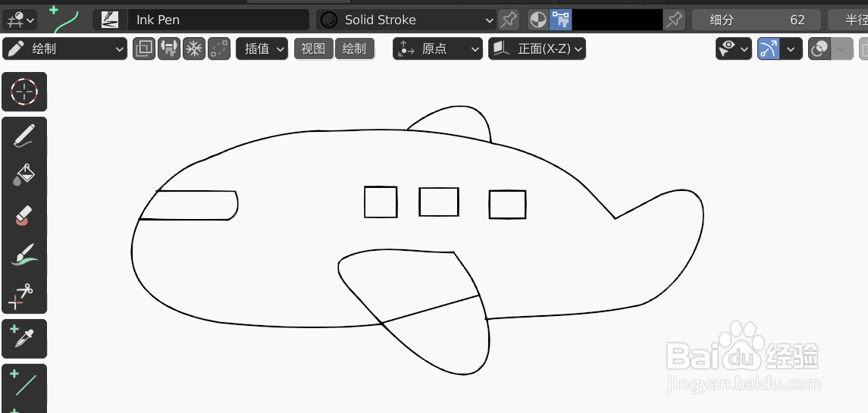Expand the gizmo options dropdown arrow
The image size is (868, 413).
791,48
